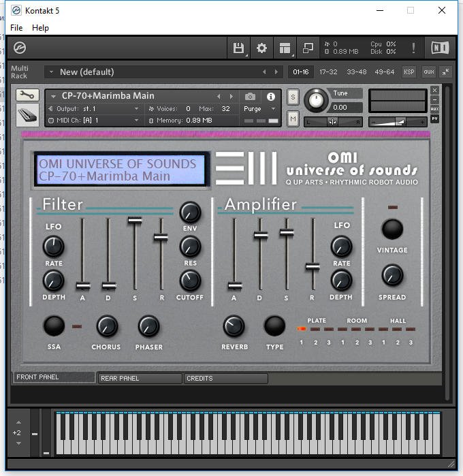Image resolution: width=463 pixels, height=476 pixels.
Task: Click the workspace layout icon
Action: tap(285, 48)
